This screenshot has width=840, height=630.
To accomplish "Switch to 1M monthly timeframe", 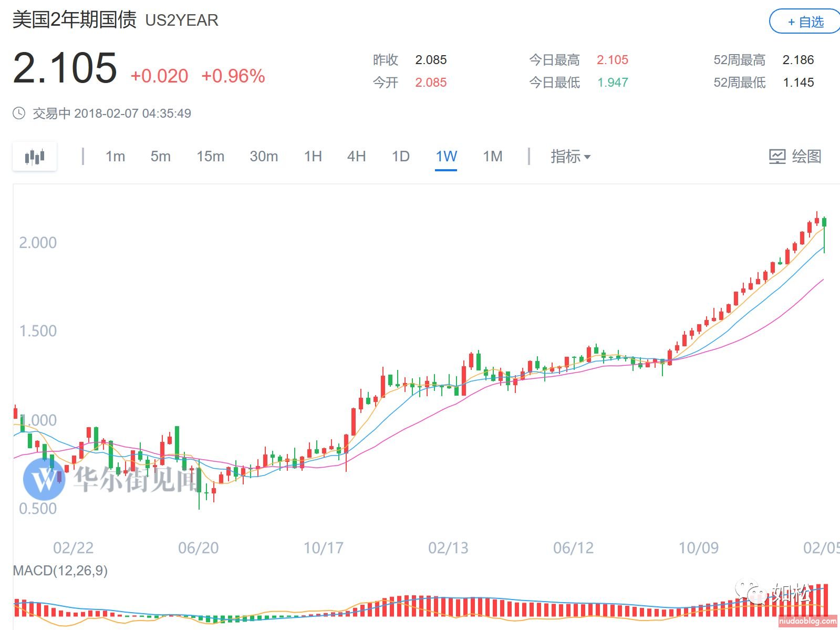I will tap(492, 157).
